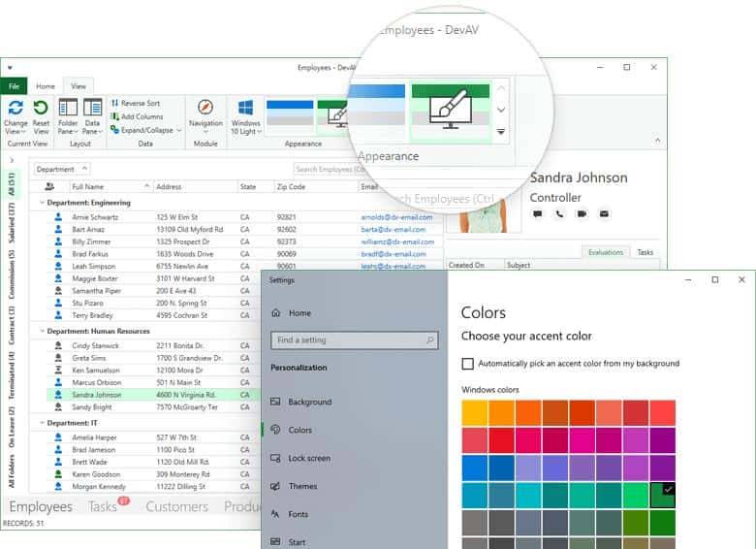Image resolution: width=756 pixels, height=549 pixels.
Task: Expand the left folder pane arrow
Action: 12,160
